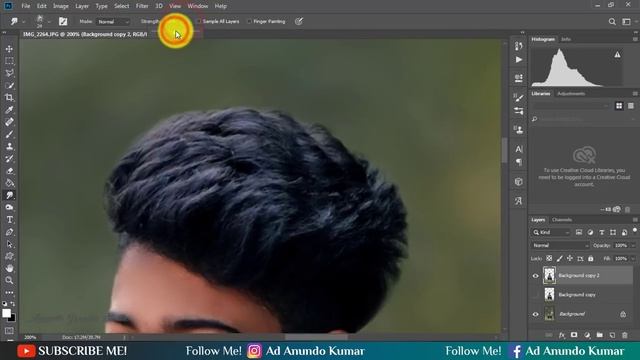640x360 pixels.
Task: Select the Healing Brush tool
Action: pyautogui.click(x=9, y=122)
